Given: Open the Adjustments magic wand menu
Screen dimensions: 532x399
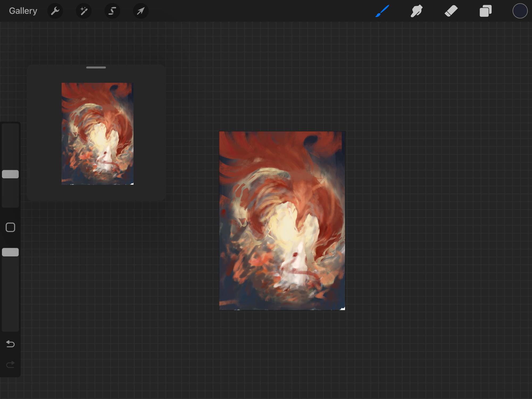Looking at the screenshot, I should point(84,11).
